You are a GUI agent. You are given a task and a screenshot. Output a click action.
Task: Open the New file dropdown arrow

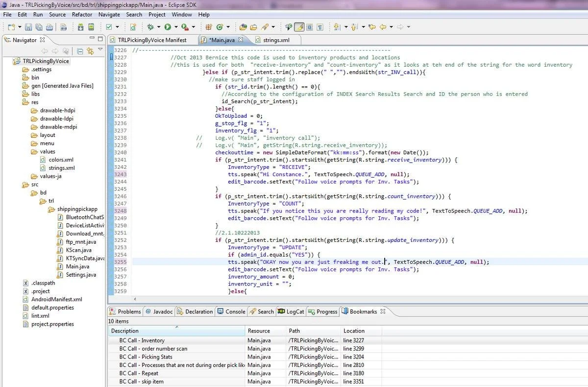tap(19, 27)
